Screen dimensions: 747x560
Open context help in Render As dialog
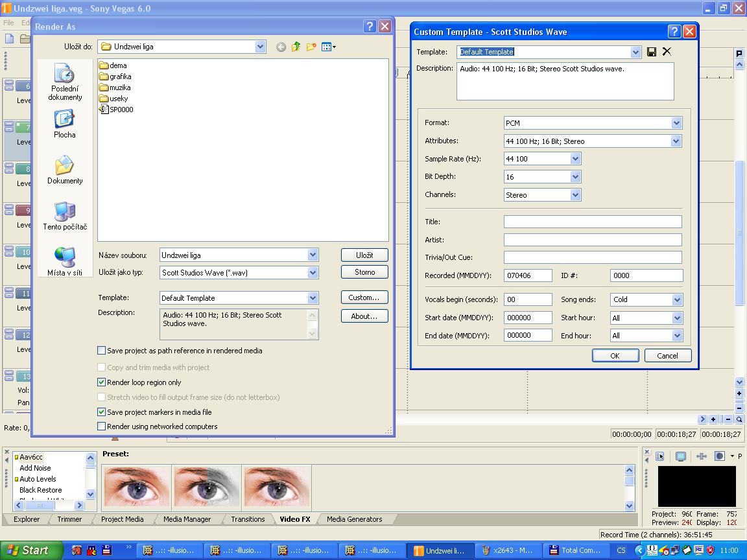pos(370,26)
